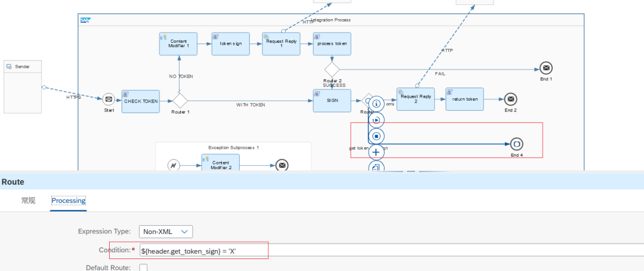Select the Sender participant box
Viewport: 644px width, 271px height.
point(23,87)
